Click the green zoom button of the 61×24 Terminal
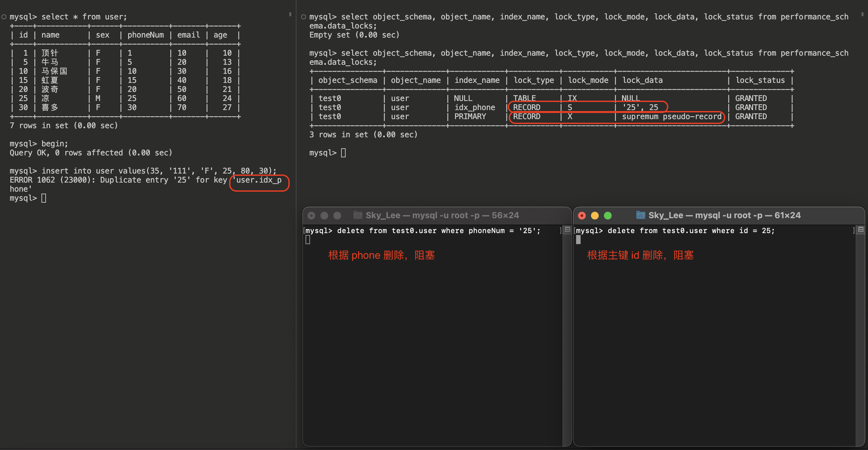The image size is (868, 450). [x=607, y=215]
